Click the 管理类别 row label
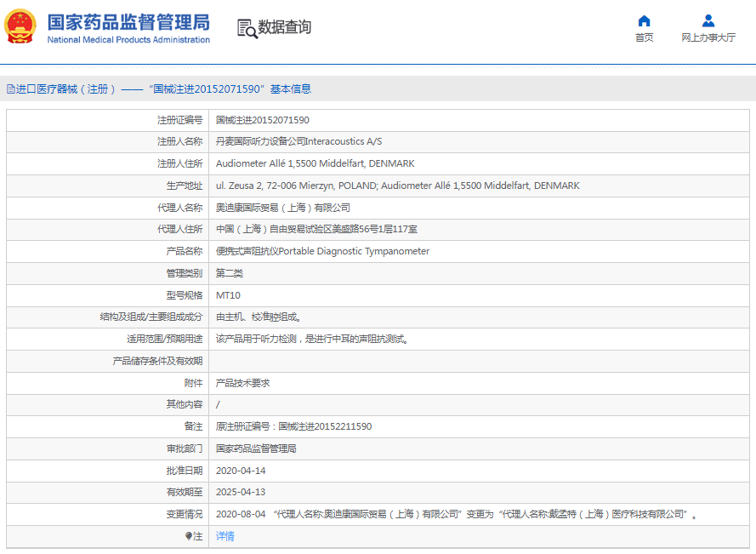Viewport: 756px width, 554px height. (x=185, y=274)
